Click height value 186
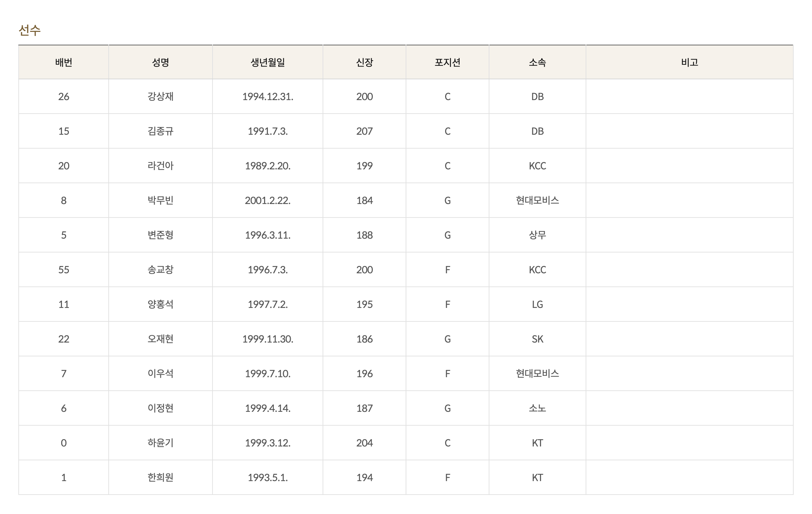Screen dimensions: 812x514 [364, 339]
